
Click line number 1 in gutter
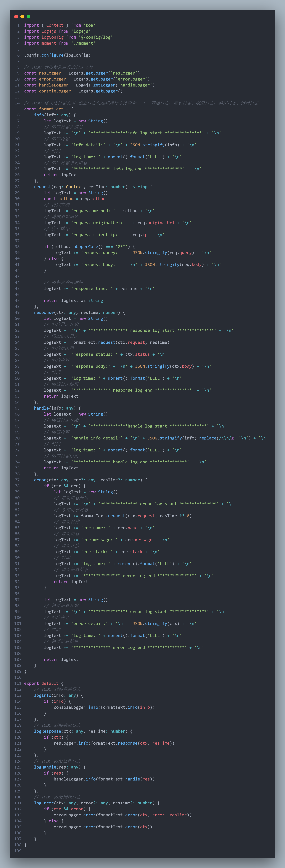pyautogui.click(x=18, y=25)
